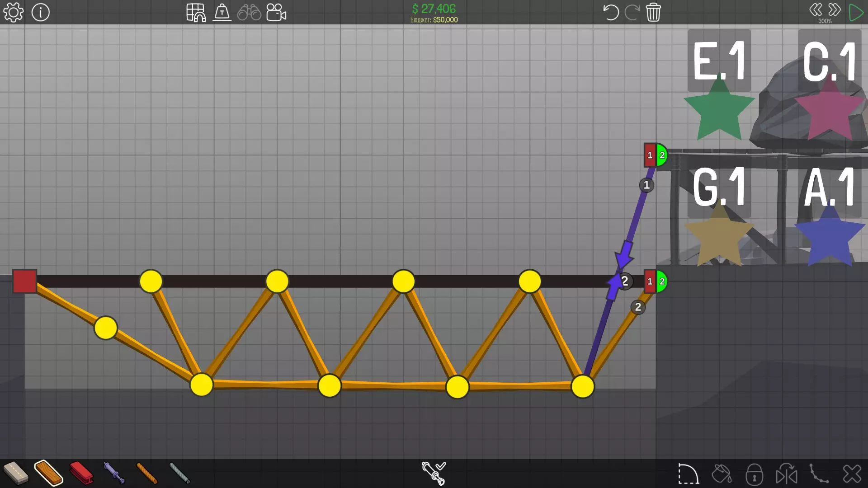Open the camera mode icon
The height and width of the screenshot is (488, 868).
[276, 12]
